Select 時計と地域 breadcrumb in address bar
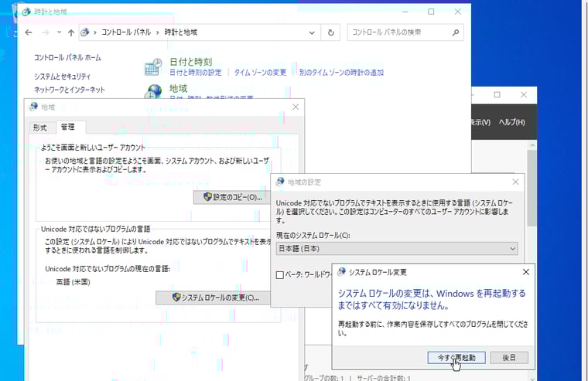Viewport: 588px width, 381px height. (x=181, y=32)
